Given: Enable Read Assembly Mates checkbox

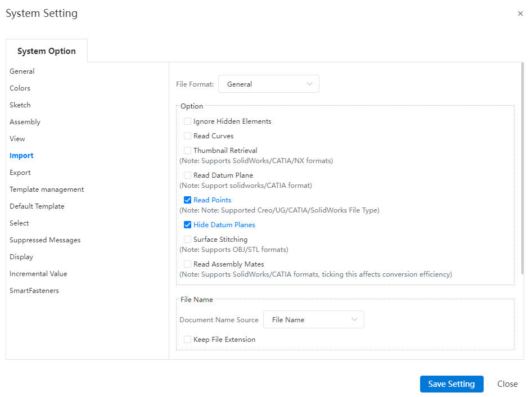Looking at the screenshot, I should 187,264.
